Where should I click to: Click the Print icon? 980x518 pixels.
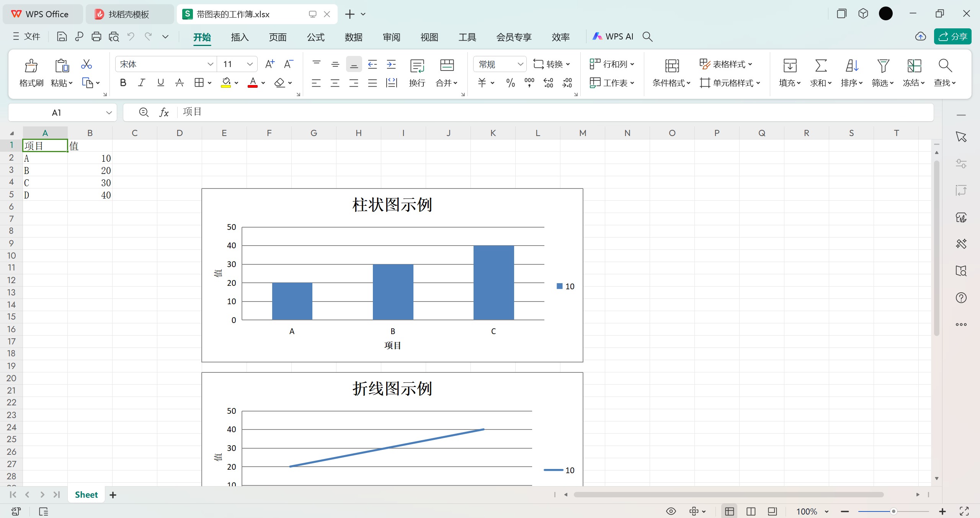pos(96,36)
